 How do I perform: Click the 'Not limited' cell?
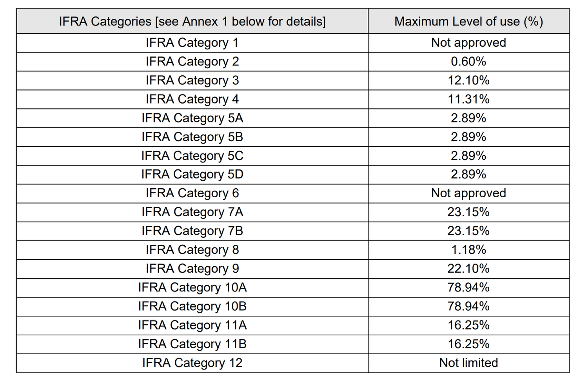pos(468,362)
